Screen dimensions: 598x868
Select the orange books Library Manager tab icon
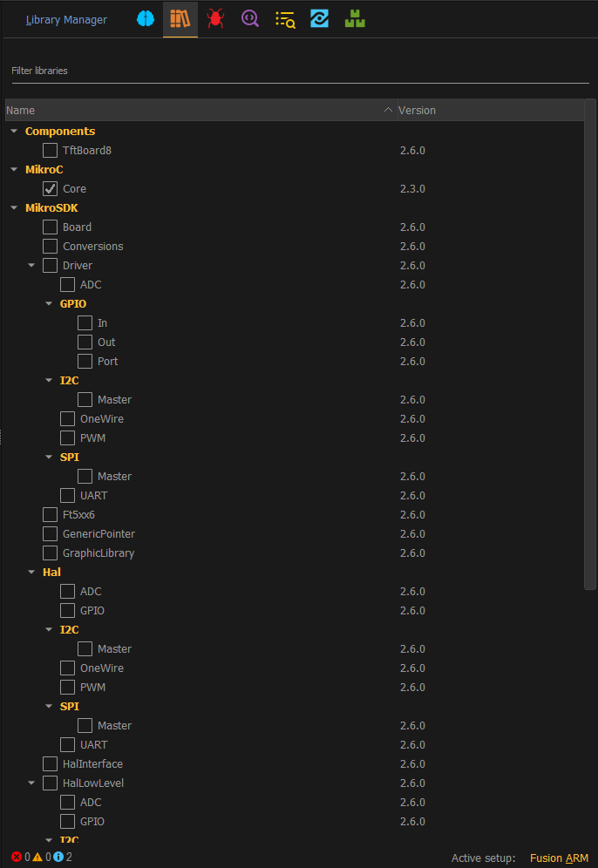180,19
